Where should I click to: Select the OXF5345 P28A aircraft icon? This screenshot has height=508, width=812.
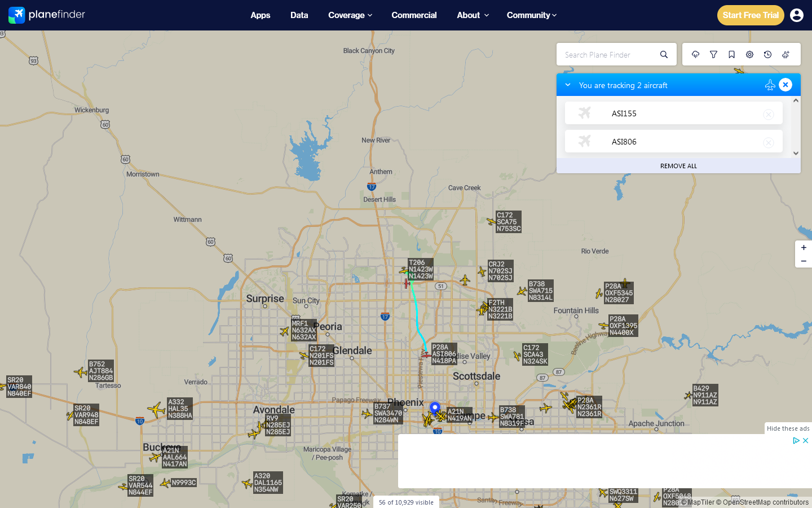click(599, 294)
